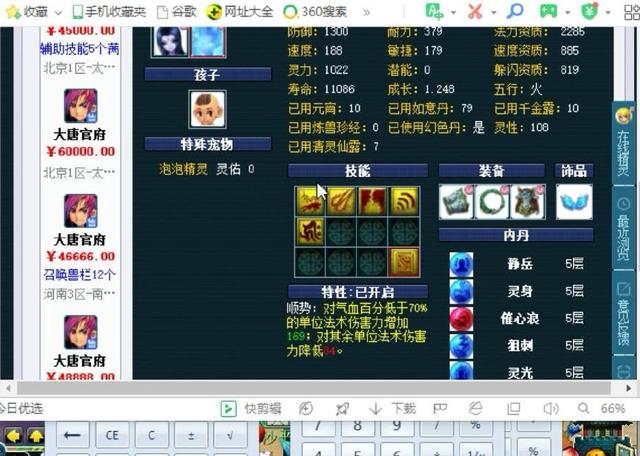
Task: Click the accelerator lightning status icon
Action: click(x=306, y=408)
